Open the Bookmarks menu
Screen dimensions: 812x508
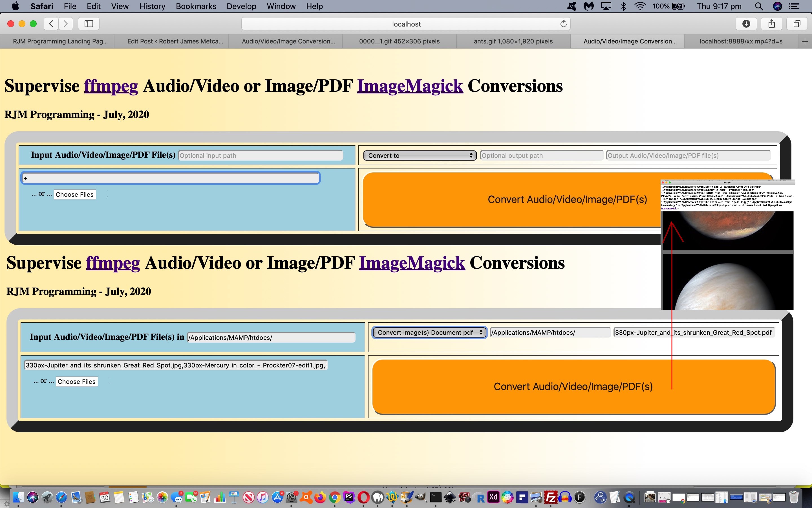tap(196, 6)
